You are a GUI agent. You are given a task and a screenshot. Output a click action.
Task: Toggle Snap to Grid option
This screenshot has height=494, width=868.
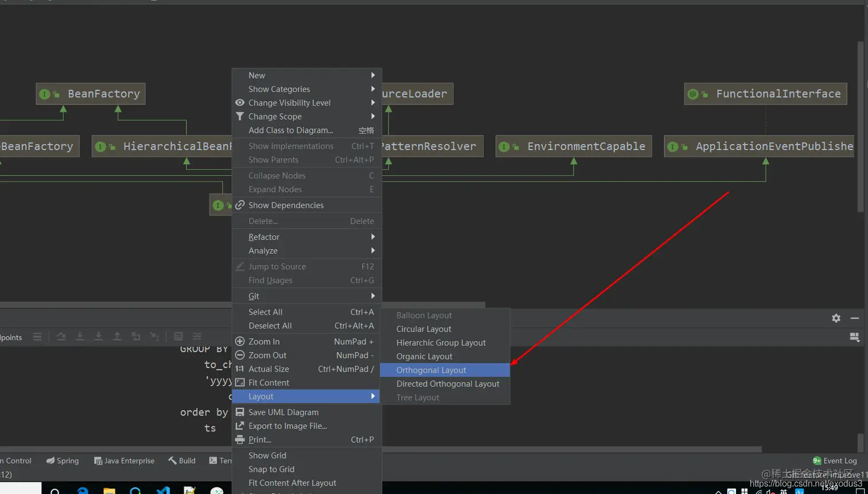pyautogui.click(x=307, y=469)
